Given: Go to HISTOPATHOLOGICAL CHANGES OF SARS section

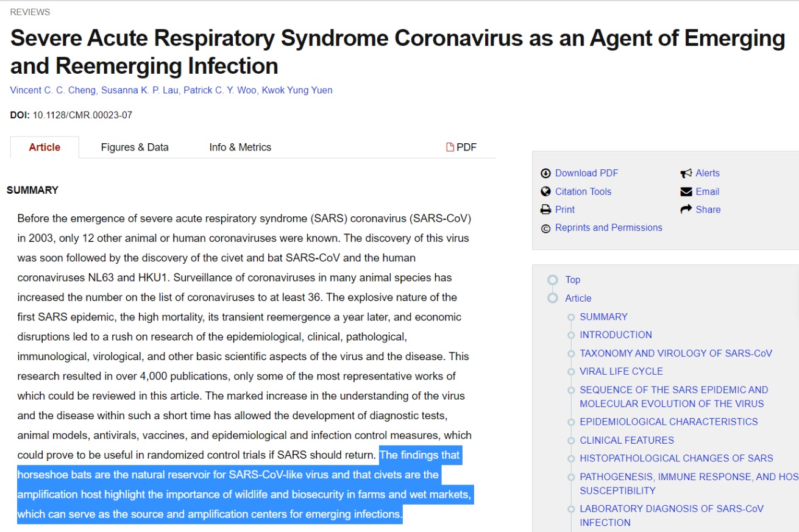Looking at the screenshot, I should click(676, 458).
